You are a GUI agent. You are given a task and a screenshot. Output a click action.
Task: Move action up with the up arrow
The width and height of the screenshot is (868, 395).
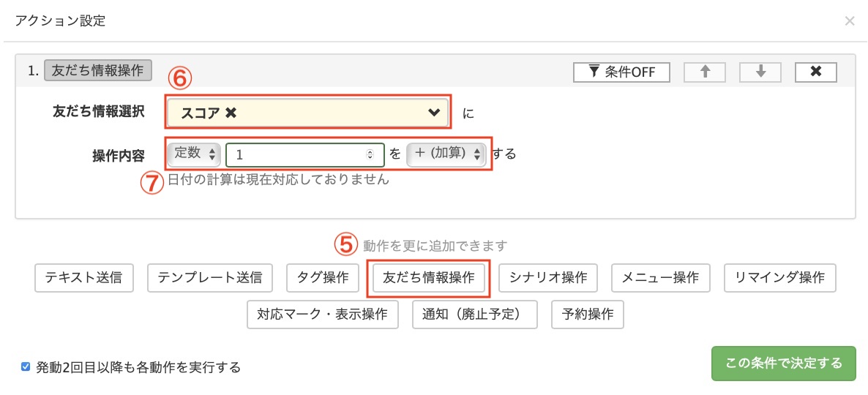(705, 72)
